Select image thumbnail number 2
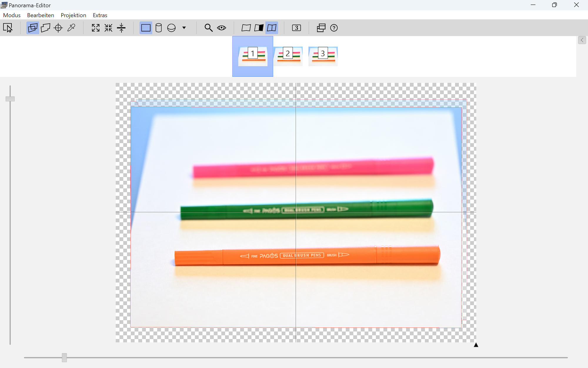Image resolution: width=588 pixels, height=368 pixels. [x=288, y=56]
